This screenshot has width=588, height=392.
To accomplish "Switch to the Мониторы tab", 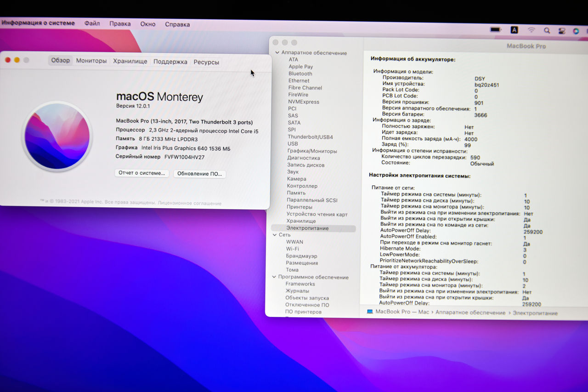I will 91,61.
